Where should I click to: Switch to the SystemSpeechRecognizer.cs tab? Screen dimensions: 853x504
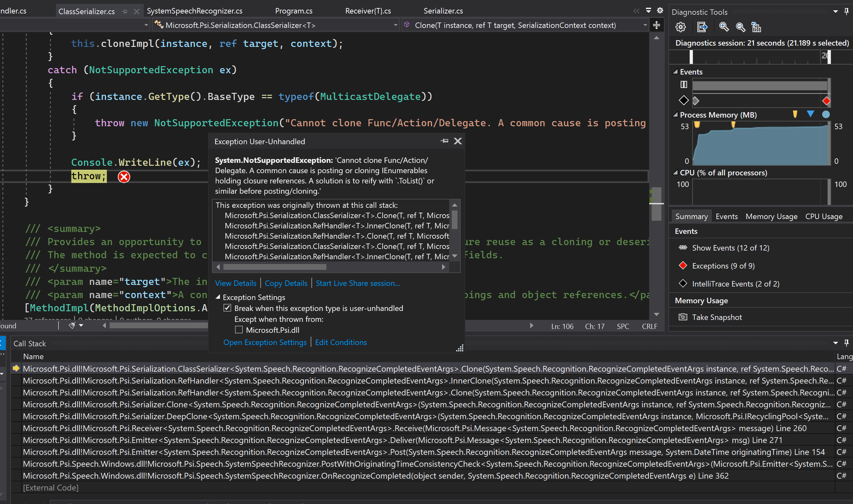pos(195,11)
